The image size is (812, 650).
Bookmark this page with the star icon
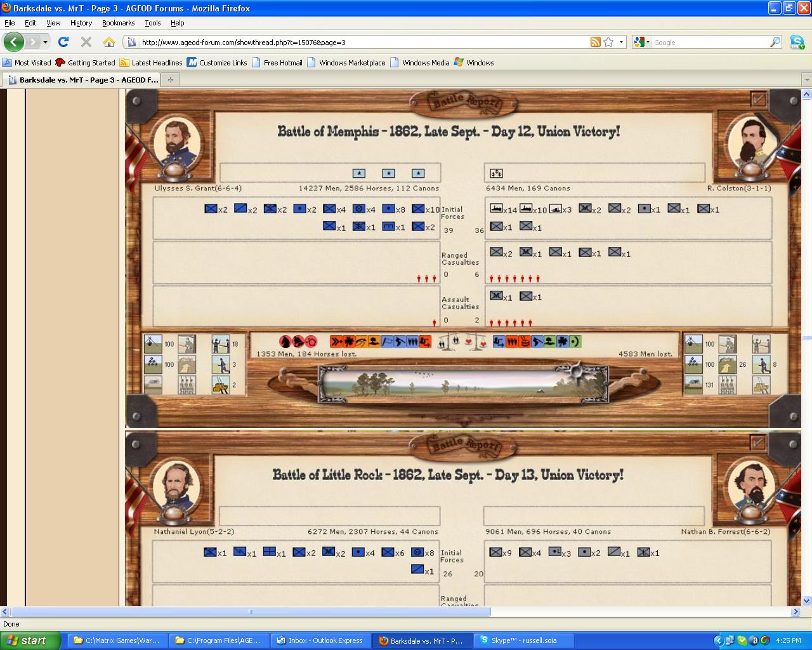click(608, 42)
